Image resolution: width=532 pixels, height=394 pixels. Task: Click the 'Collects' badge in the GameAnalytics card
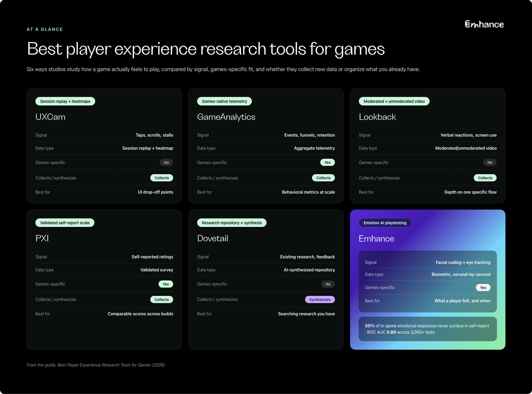323,178
